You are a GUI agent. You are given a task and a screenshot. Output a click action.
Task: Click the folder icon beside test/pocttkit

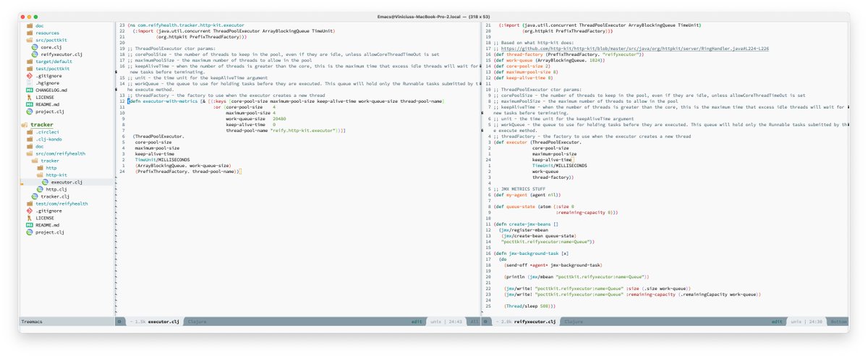point(29,68)
